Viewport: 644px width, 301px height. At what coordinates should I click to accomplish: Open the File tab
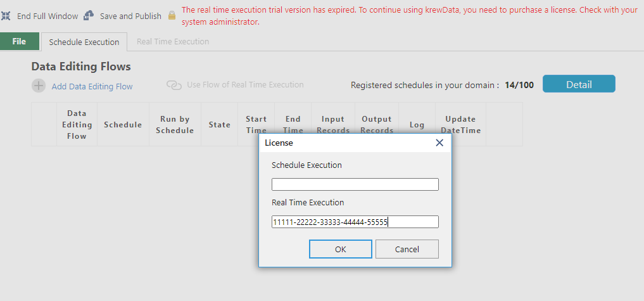point(19,42)
